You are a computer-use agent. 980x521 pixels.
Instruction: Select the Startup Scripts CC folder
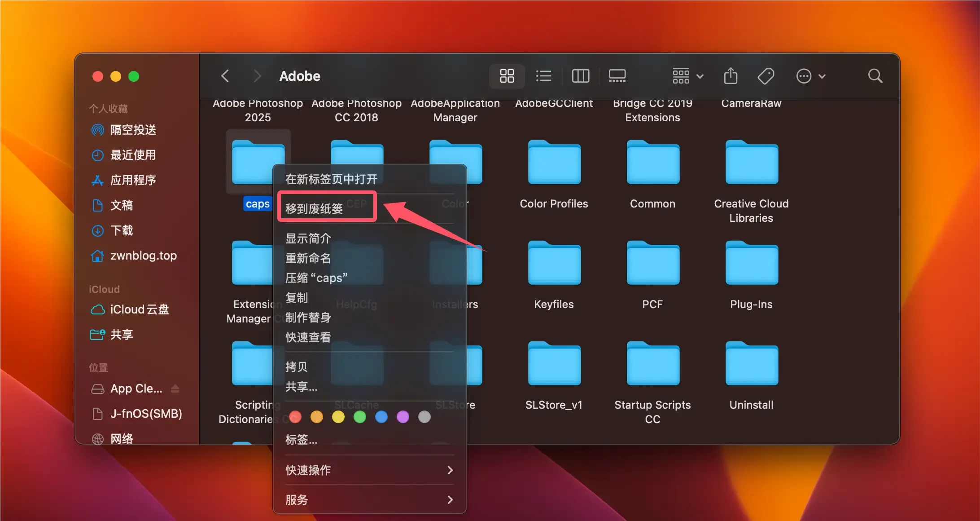[653, 364]
